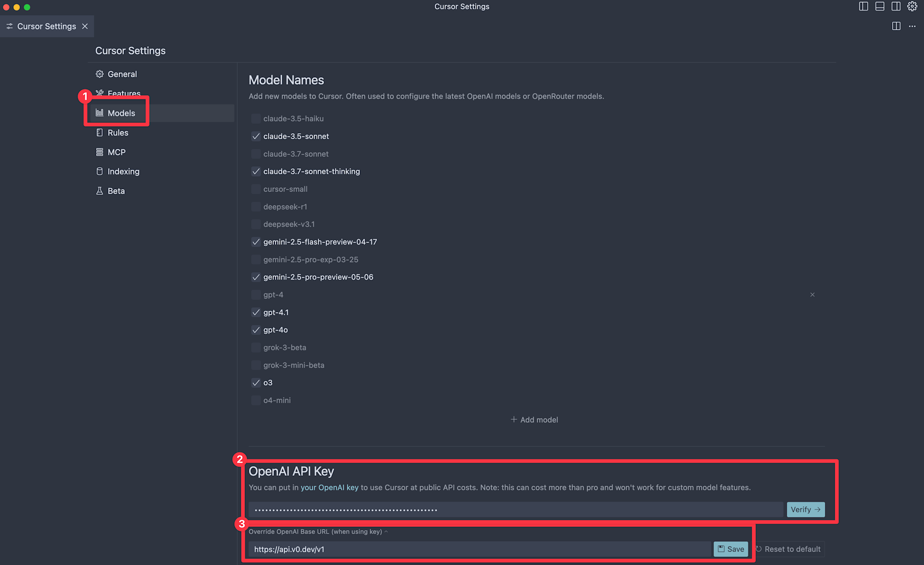924x565 pixels.
Task: Click the General gear icon in sidebar
Action: tap(99, 74)
